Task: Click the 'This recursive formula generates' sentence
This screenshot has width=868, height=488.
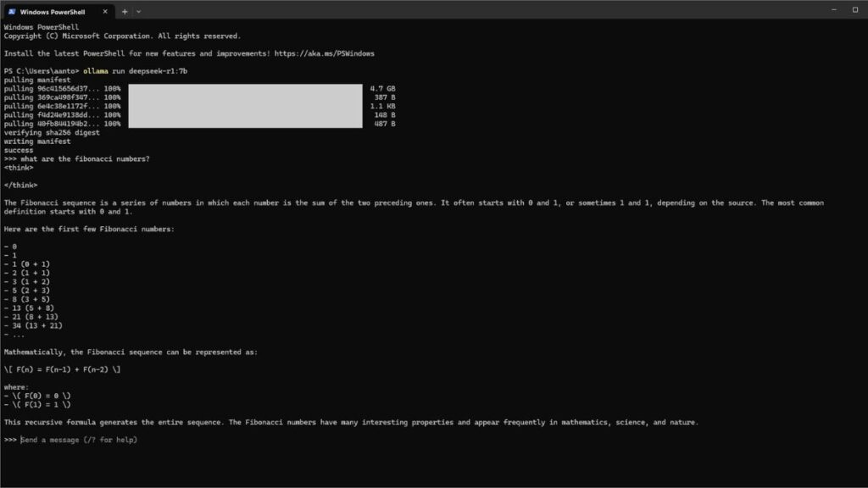Action: [x=351, y=422]
